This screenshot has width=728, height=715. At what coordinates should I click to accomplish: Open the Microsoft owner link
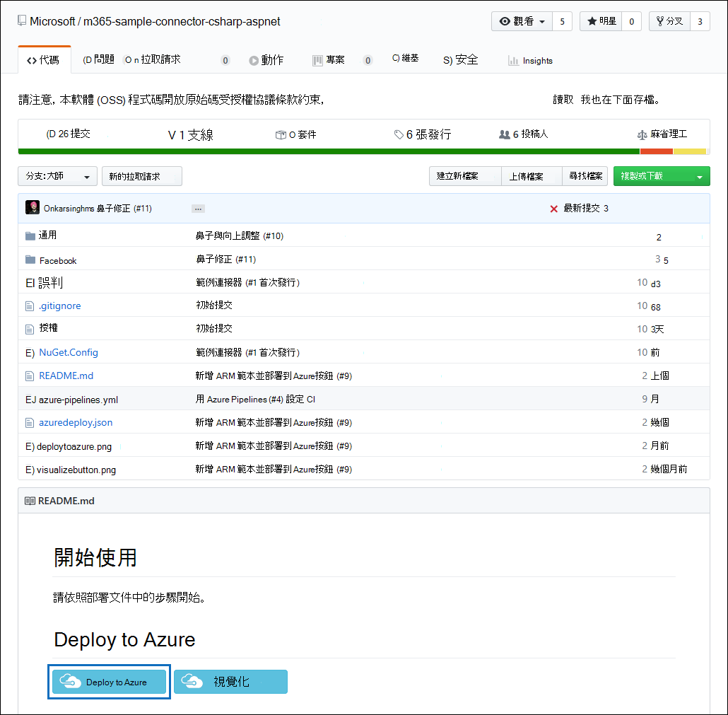pos(52,21)
